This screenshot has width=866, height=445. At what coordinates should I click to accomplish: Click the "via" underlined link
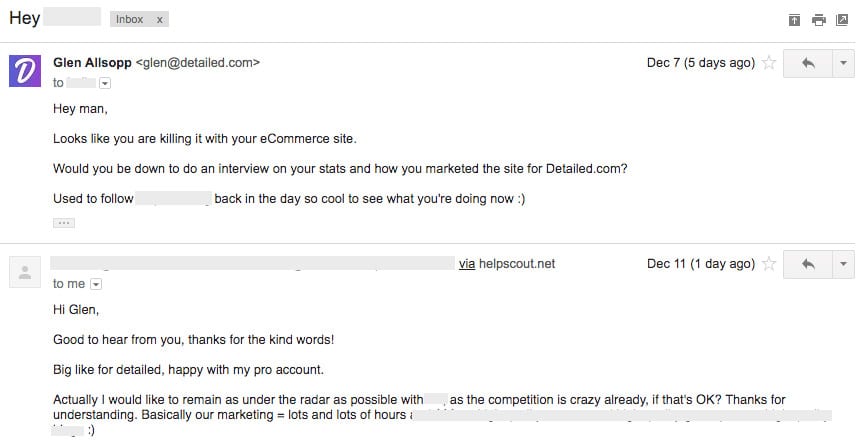[x=467, y=264]
